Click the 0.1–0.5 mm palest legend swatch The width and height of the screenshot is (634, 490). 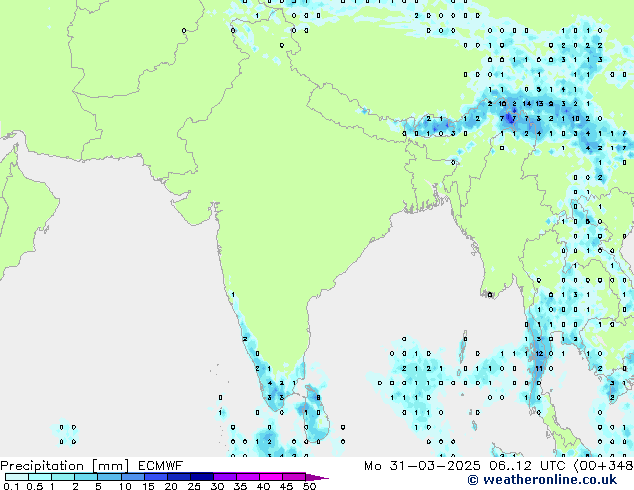click(17, 477)
